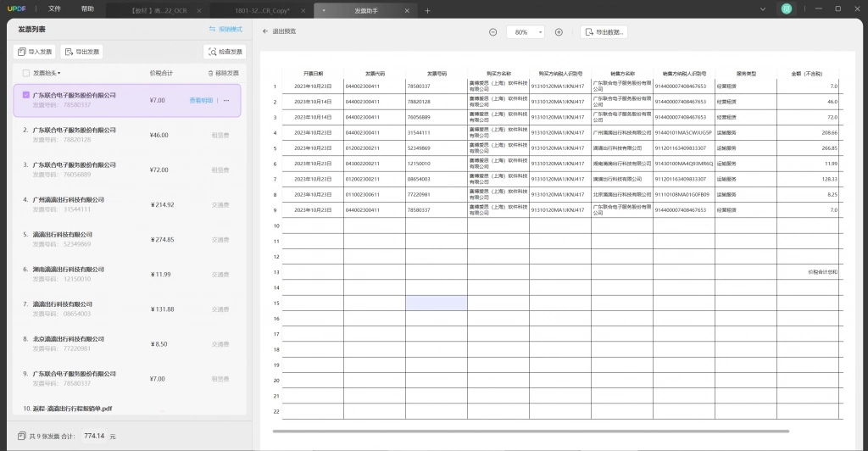Go back via 退出预览 arrow

tap(265, 31)
